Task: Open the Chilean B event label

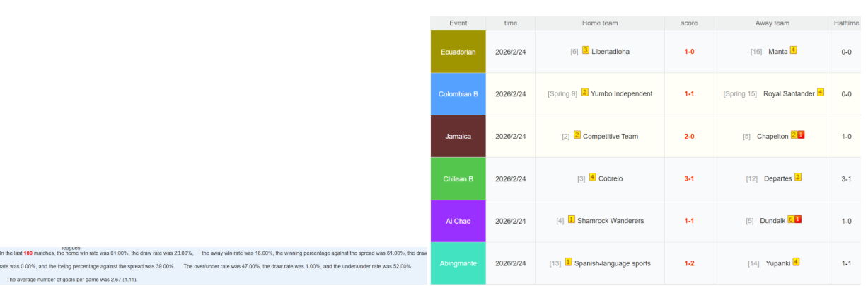Action: [x=458, y=179]
